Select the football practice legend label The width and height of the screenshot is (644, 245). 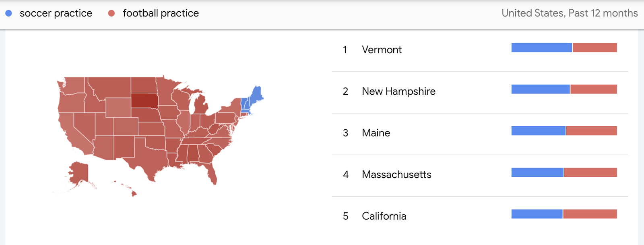coord(161,13)
